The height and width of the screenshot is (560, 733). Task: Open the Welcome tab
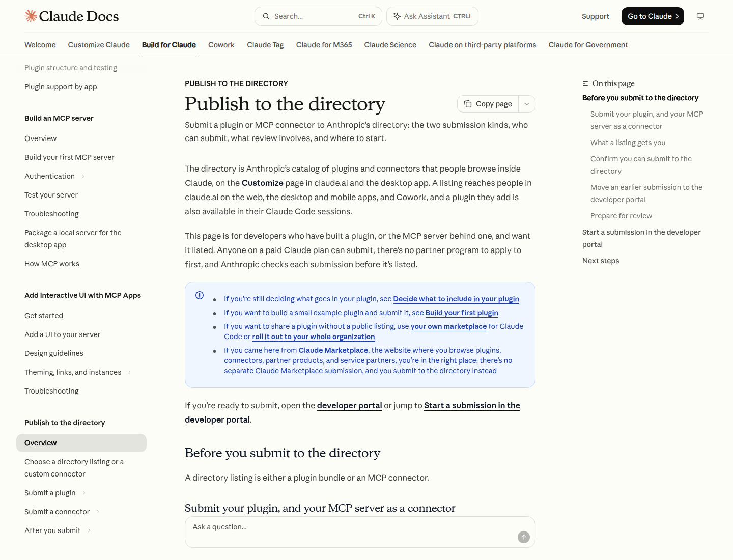[x=40, y=45]
